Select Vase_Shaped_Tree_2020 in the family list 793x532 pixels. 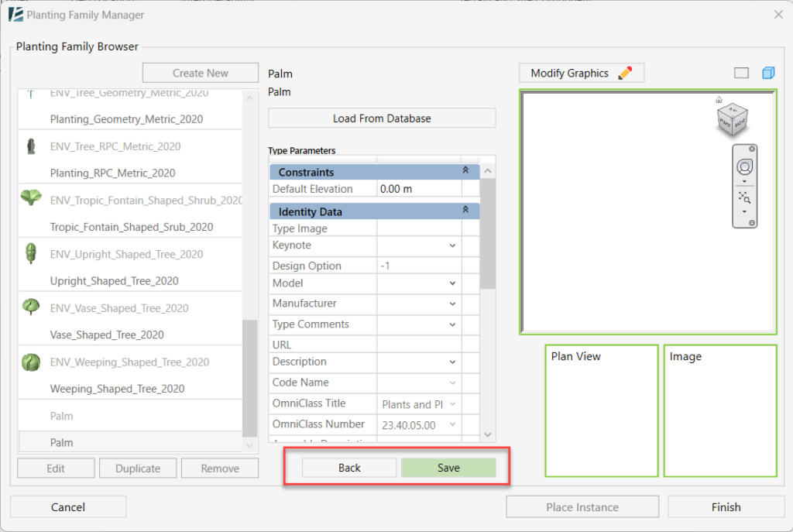[107, 335]
